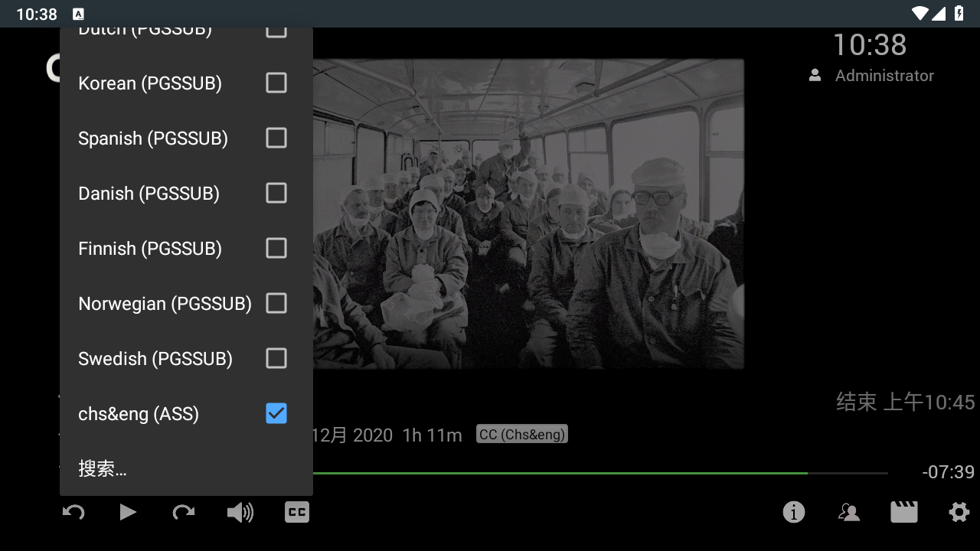Pick Danish (PGSSUB) subtitle entry
Viewport: 980px width, 551px height.
point(187,193)
